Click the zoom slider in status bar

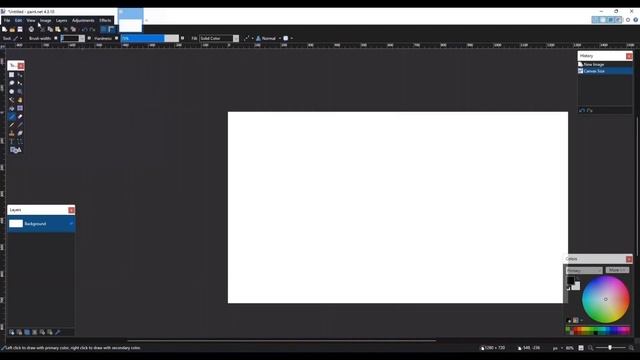tap(610, 348)
